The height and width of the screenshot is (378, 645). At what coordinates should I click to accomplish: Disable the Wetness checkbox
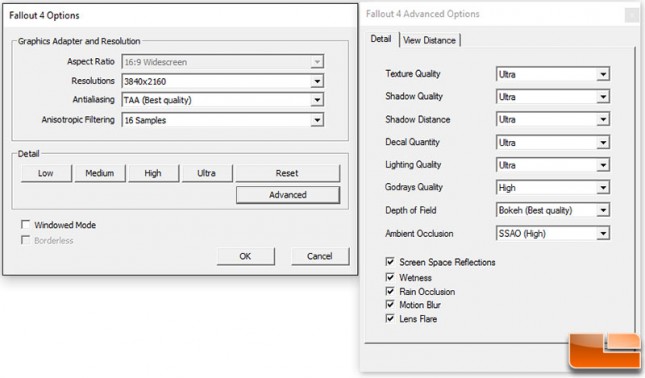(390, 277)
